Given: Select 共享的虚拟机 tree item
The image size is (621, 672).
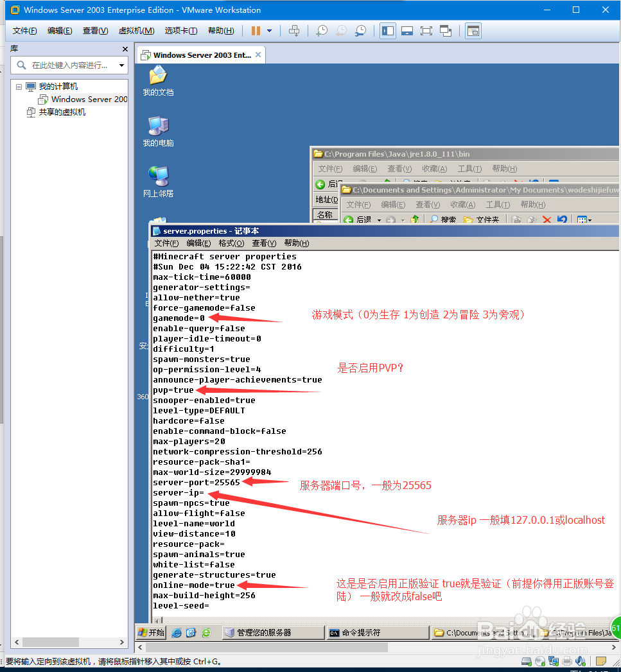Looking at the screenshot, I should click(x=56, y=112).
